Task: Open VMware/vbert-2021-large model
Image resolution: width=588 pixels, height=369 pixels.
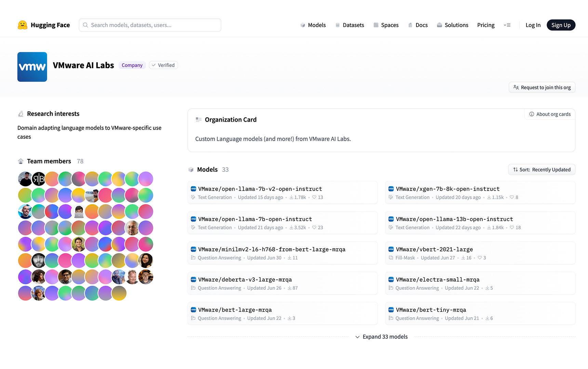Action: 480,253
